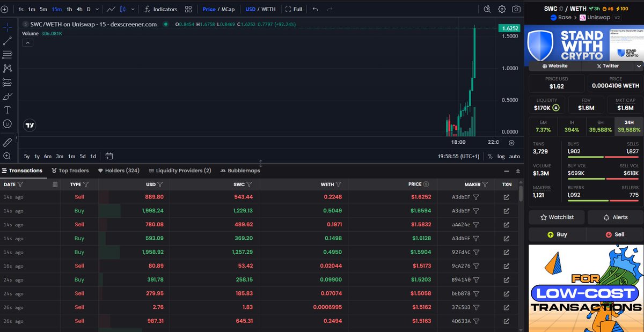Select the line chart style icon
The width and height of the screenshot is (644, 332).
point(111,9)
